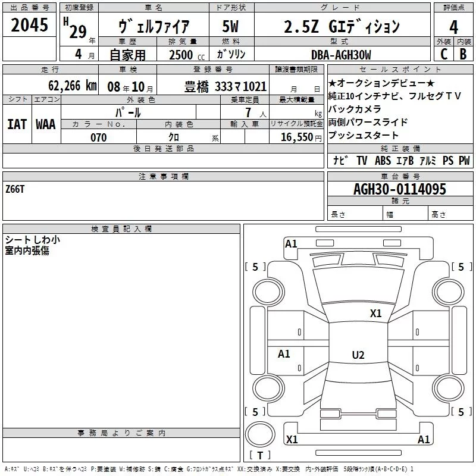476x476 pixels.
Task: Click アルミ equipment item
Action: point(427,161)
